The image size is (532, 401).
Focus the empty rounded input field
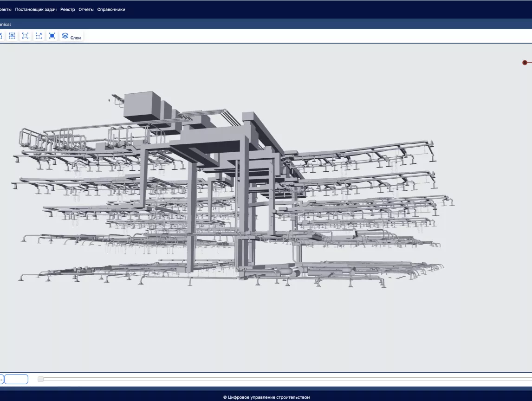coord(16,379)
